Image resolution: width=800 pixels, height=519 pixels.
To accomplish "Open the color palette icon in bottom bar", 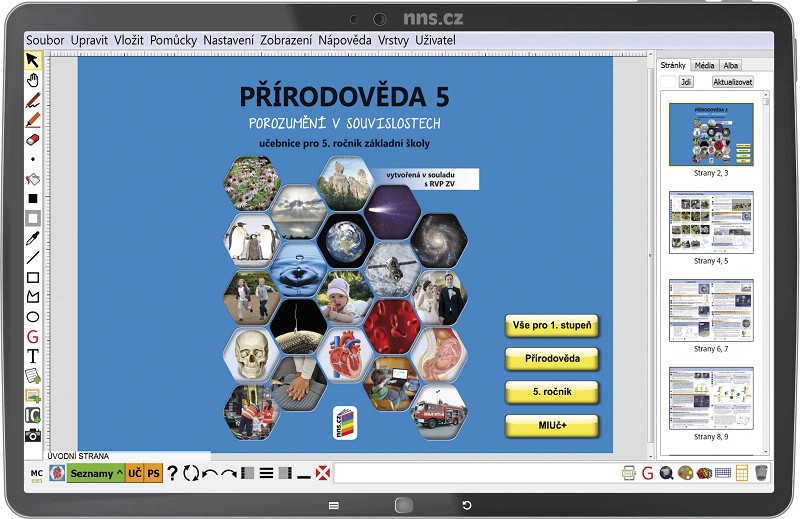I will [685, 473].
